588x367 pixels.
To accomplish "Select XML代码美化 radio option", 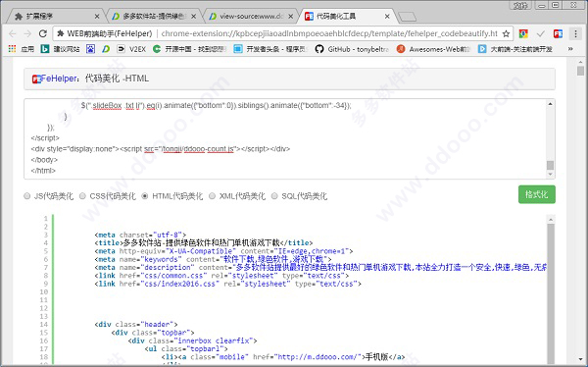I will [212, 196].
